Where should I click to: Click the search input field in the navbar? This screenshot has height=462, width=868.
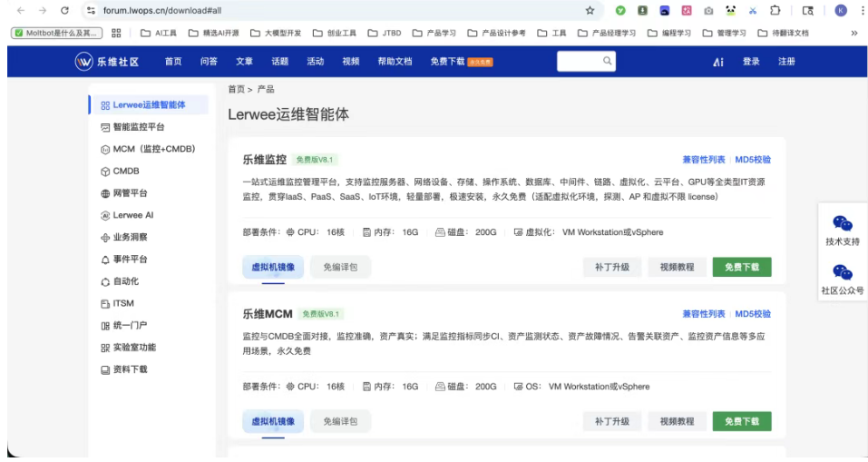(x=579, y=61)
